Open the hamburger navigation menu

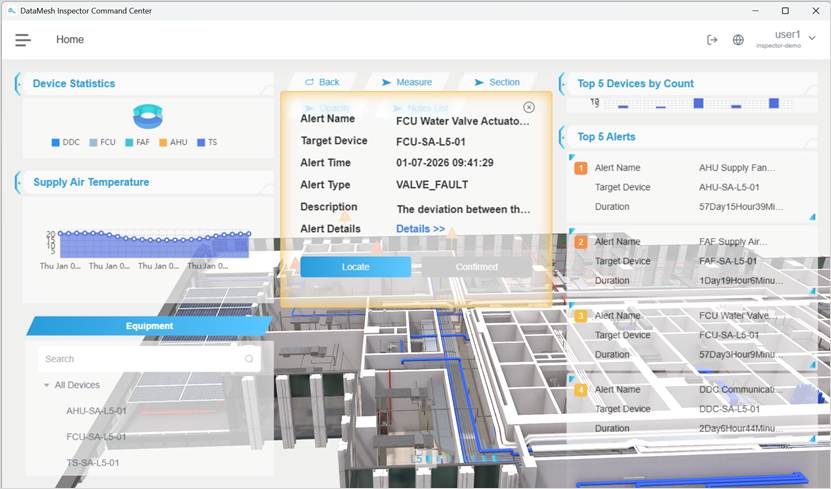[22, 40]
